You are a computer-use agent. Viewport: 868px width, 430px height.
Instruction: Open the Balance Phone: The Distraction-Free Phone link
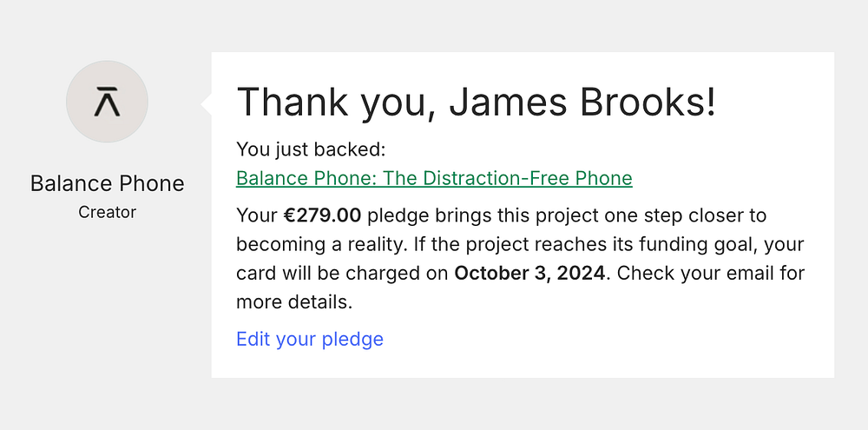[434, 178]
